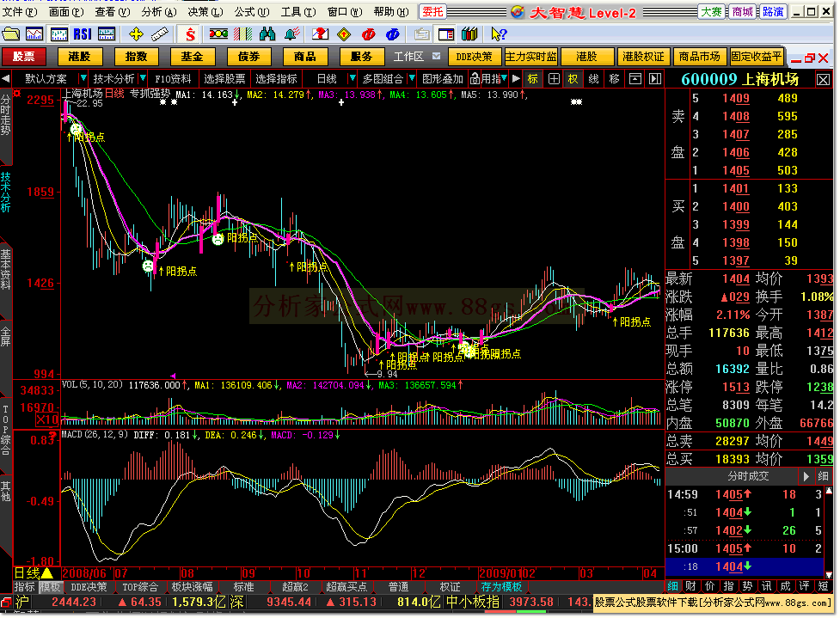840x618 pixels.
Task: Click the 主力实时监 workspace button
Action: click(530, 56)
